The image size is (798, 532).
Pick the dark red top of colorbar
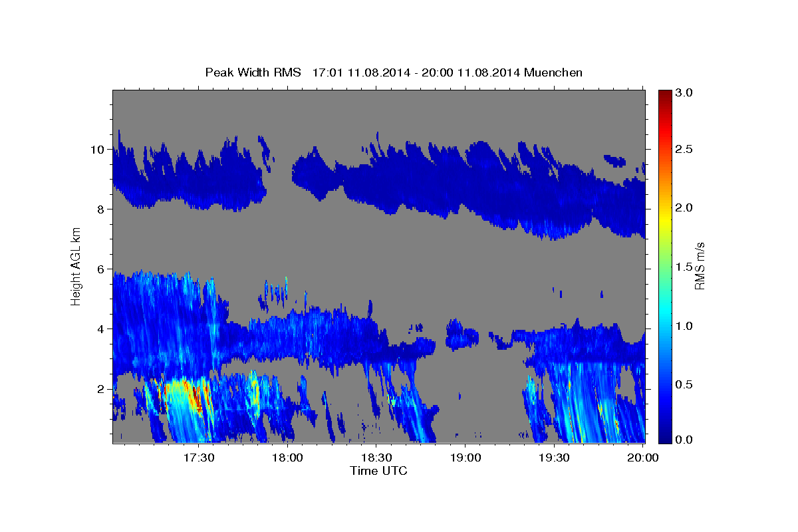[664, 94]
